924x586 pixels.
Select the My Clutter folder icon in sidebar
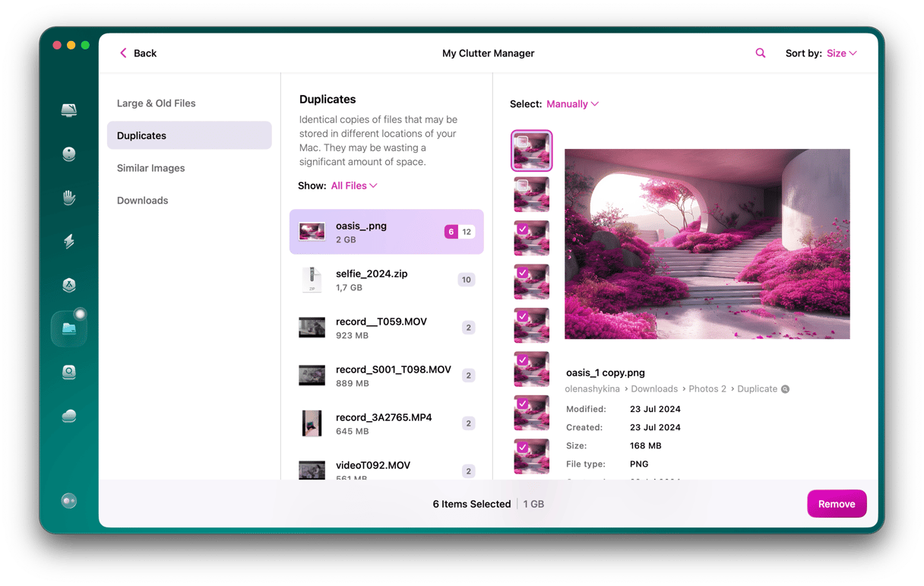click(x=69, y=328)
